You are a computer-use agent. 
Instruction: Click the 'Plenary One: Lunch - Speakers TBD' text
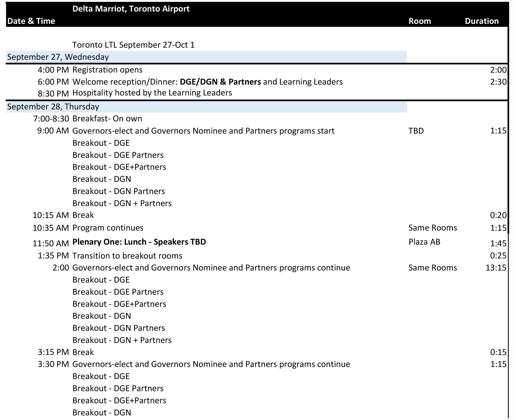tap(139, 242)
